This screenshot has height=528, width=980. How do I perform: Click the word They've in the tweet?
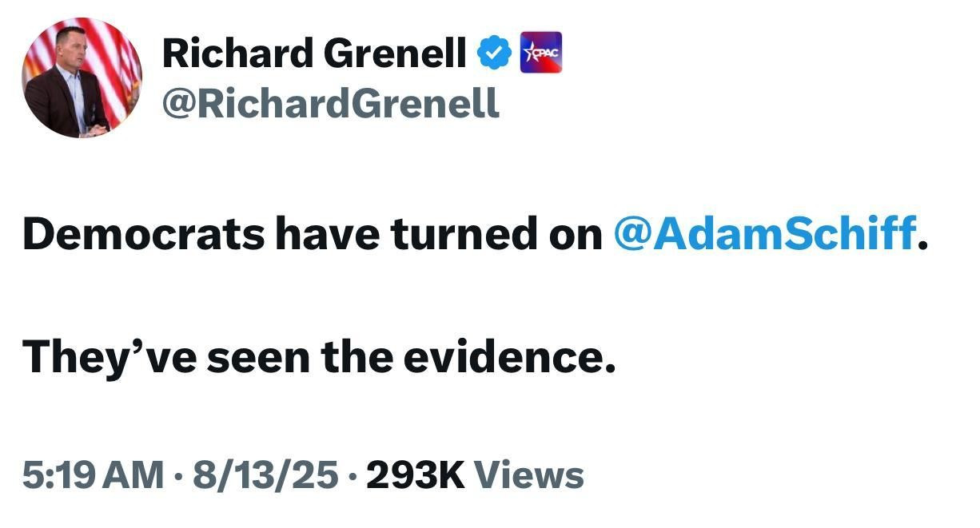(108, 357)
